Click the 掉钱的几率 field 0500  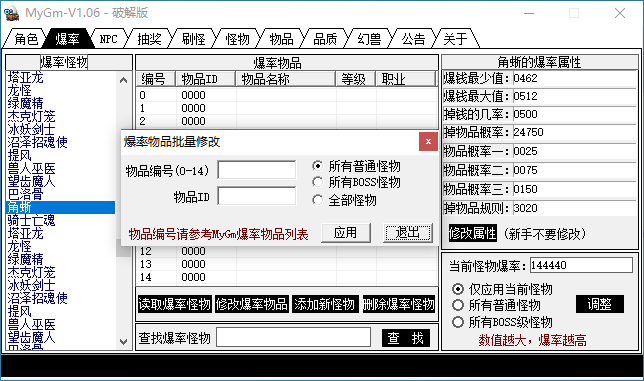coord(574,114)
